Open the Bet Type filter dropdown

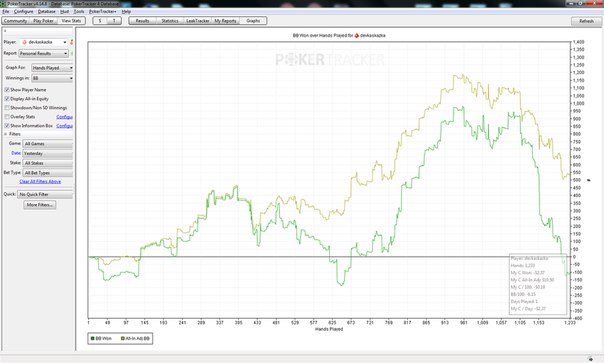(x=48, y=173)
